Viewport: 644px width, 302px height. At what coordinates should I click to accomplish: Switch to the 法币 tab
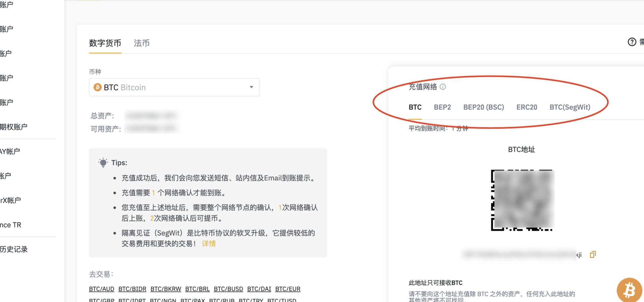(142, 43)
